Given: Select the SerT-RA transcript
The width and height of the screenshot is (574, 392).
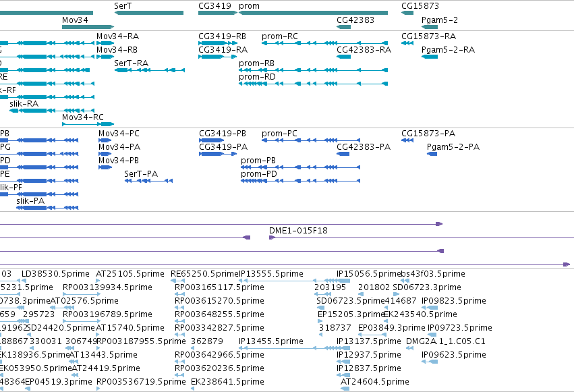Looking at the screenshot, I should [150, 70].
